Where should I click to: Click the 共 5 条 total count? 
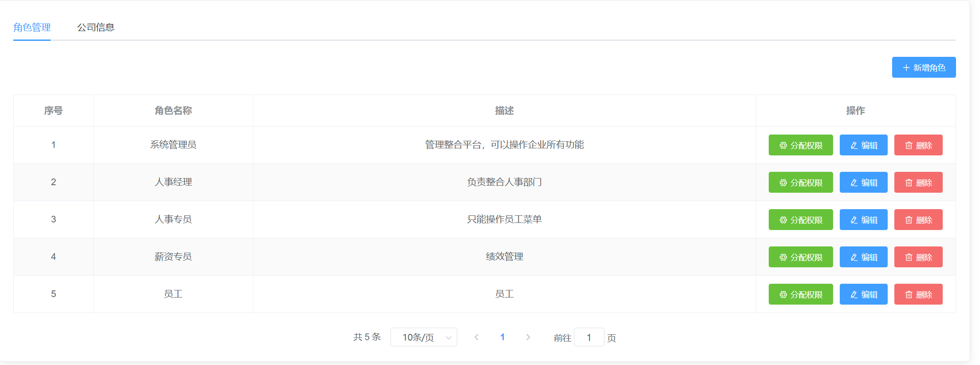click(x=367, y=337)
